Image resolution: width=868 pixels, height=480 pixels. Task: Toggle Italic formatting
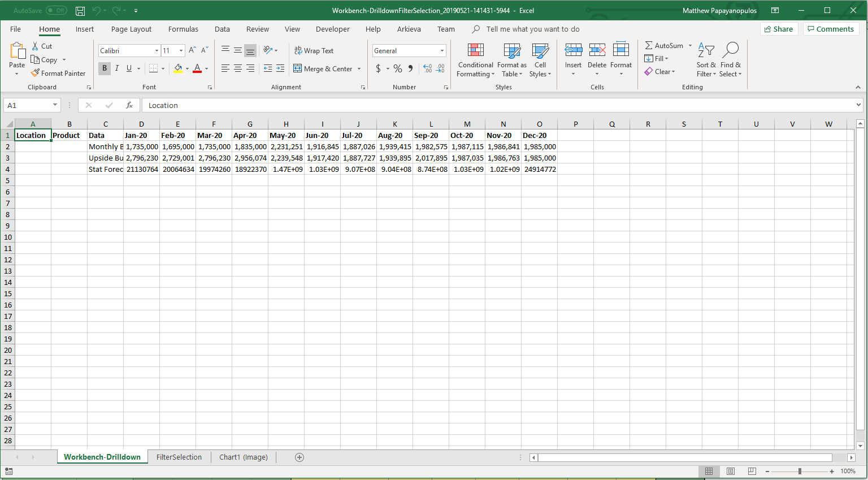click(x=117, y=68)
